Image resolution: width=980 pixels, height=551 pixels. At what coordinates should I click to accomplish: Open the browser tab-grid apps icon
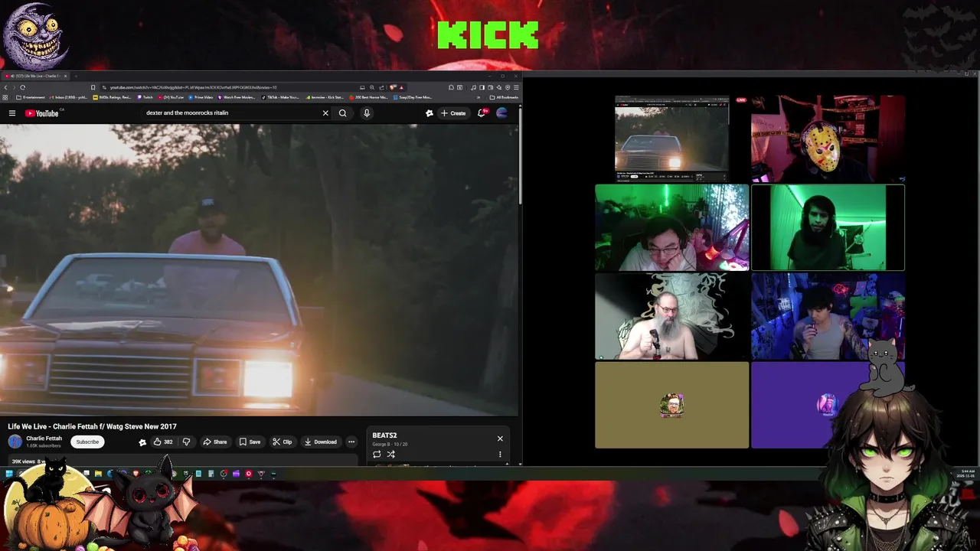(5, 97)
